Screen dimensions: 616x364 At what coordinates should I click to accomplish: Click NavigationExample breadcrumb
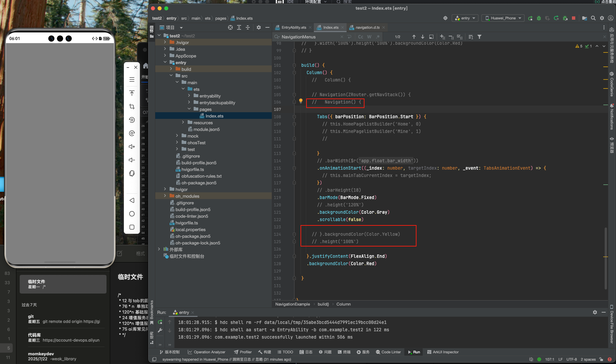[292, 304]
